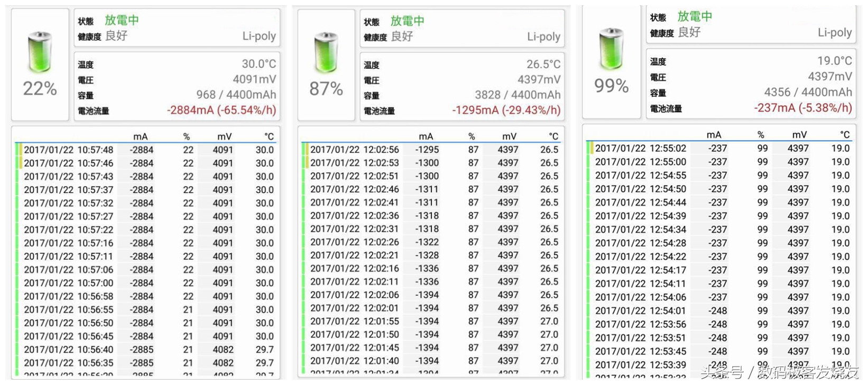This screenshot has height=385, width=868.
Task: Select the log row 2017/01/22 12:02:56
Action: pos(431,149)
